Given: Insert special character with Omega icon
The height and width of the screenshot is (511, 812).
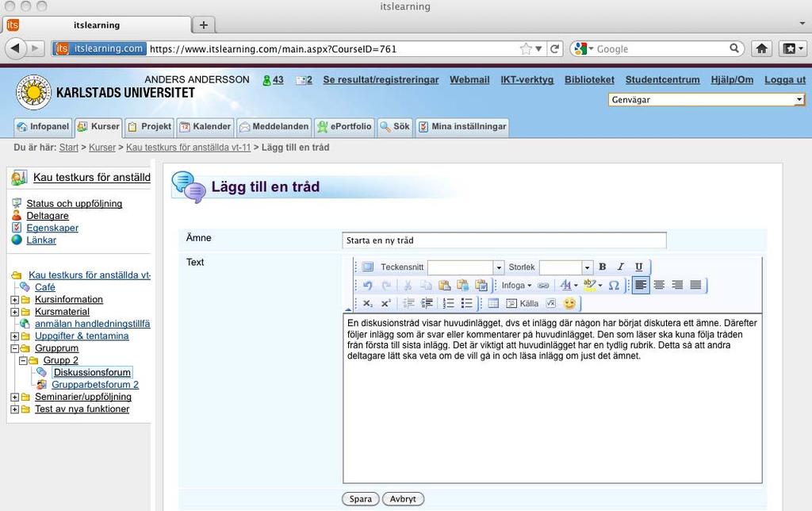Looking at the screenshot, I should [x=614, y=285].
